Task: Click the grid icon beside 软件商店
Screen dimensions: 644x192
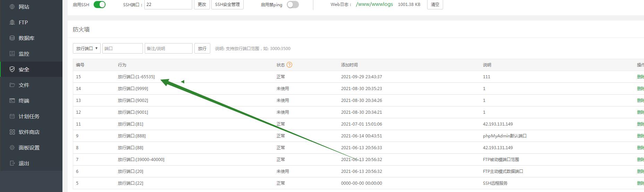Action: coord(12,132)
